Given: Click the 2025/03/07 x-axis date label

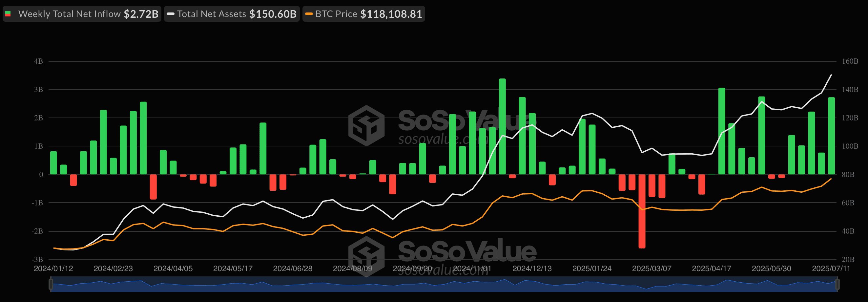Looking at the screenshot, I should coord(652,269).
